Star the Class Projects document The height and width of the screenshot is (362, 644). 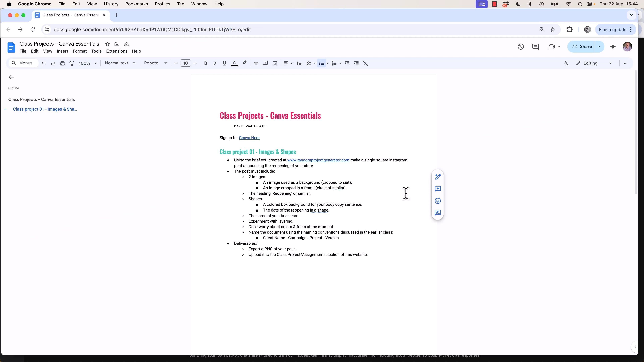(x=107, y=44)
